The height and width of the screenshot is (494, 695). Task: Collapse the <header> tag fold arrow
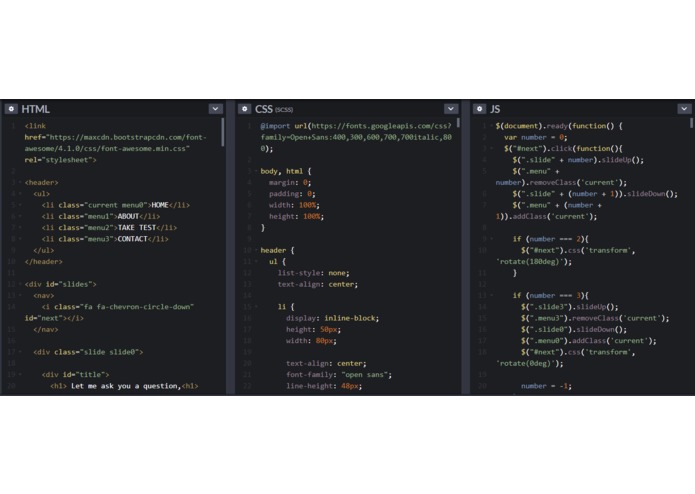click(20, 183)
